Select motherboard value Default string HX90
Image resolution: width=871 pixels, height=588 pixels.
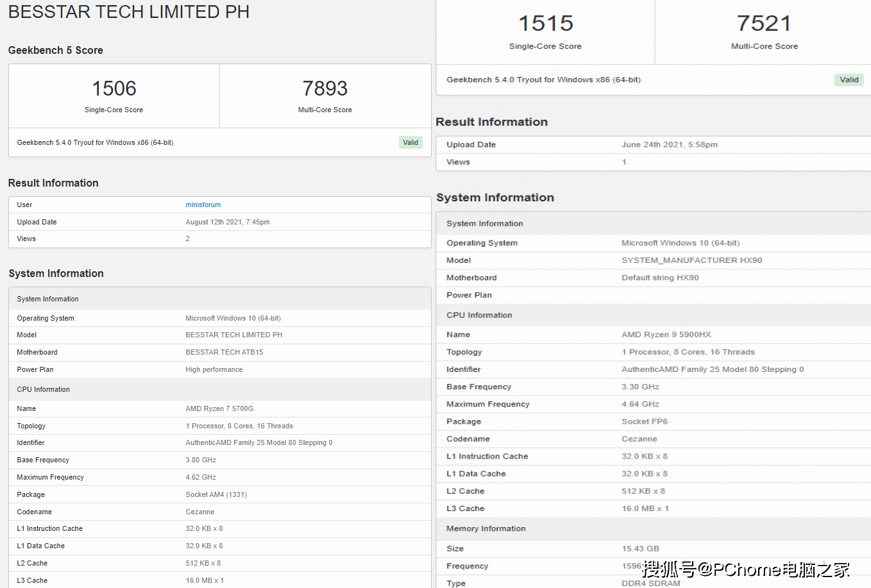pyautogui.click(x=660, y=278)
